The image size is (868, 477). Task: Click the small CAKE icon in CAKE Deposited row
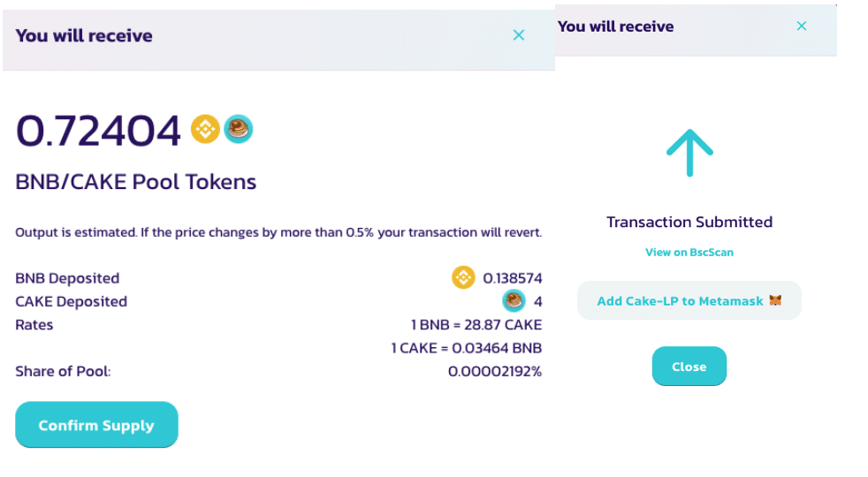click(x=514, y=301)
